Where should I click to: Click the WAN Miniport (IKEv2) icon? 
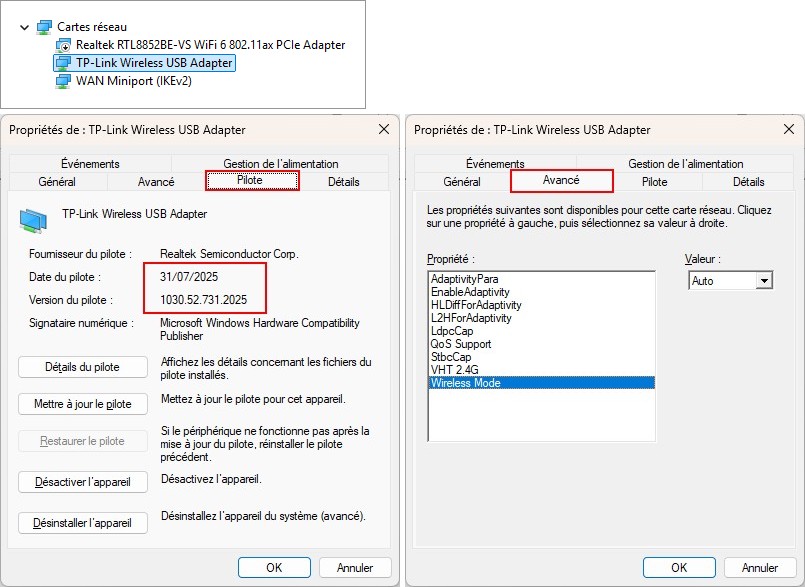63,81
